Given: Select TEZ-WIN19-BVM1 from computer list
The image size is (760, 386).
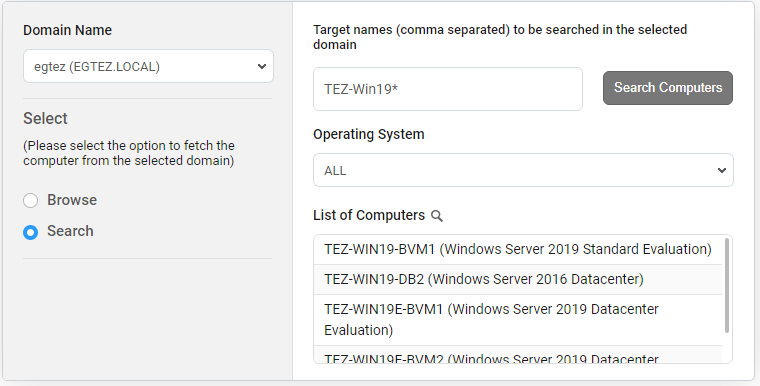Looking at the screenshot, I should point(518,249).
